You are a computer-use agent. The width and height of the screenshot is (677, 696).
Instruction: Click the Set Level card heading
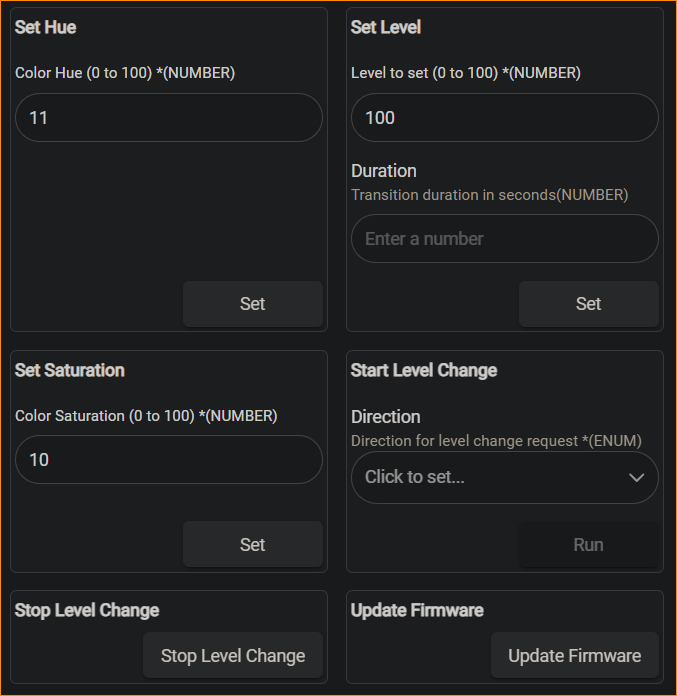click(386, 28)
